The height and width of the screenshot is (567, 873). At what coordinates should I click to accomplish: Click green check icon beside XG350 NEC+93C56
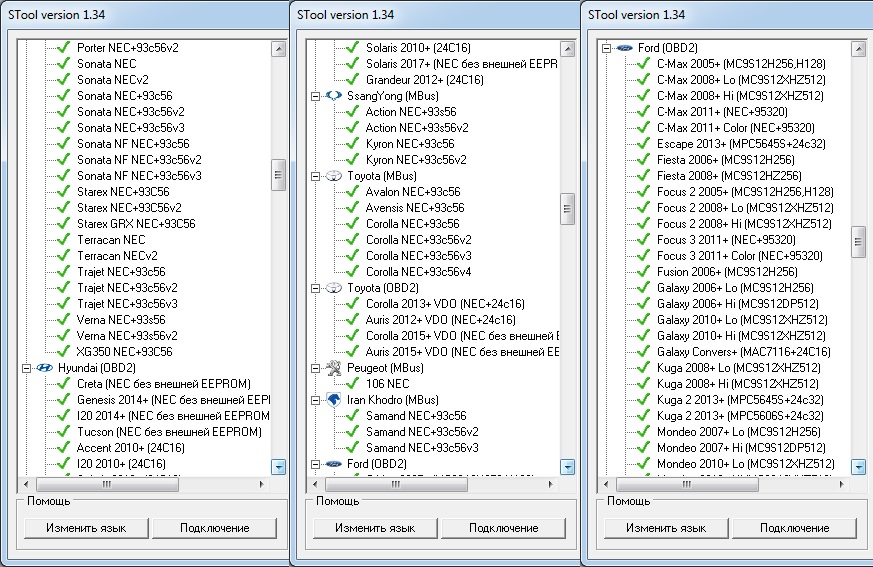pyautogui.click(x=63, y=352)
